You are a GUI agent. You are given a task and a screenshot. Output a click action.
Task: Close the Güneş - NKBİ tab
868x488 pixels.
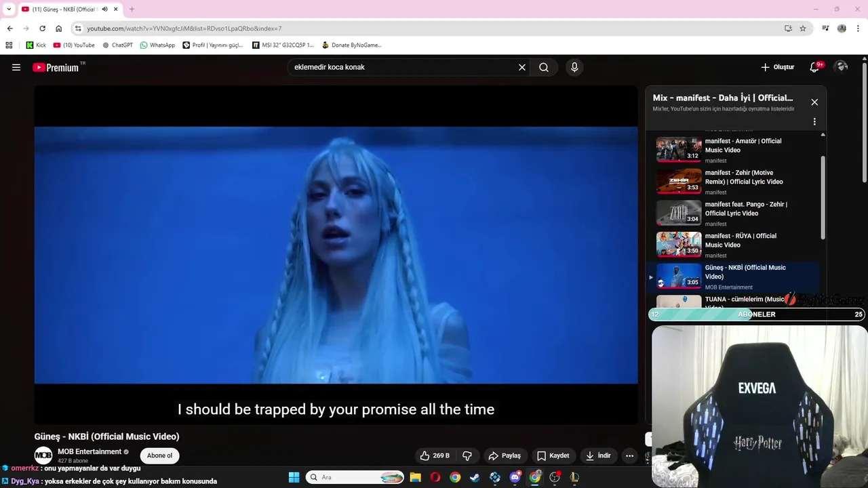click(x=116, y=9)
